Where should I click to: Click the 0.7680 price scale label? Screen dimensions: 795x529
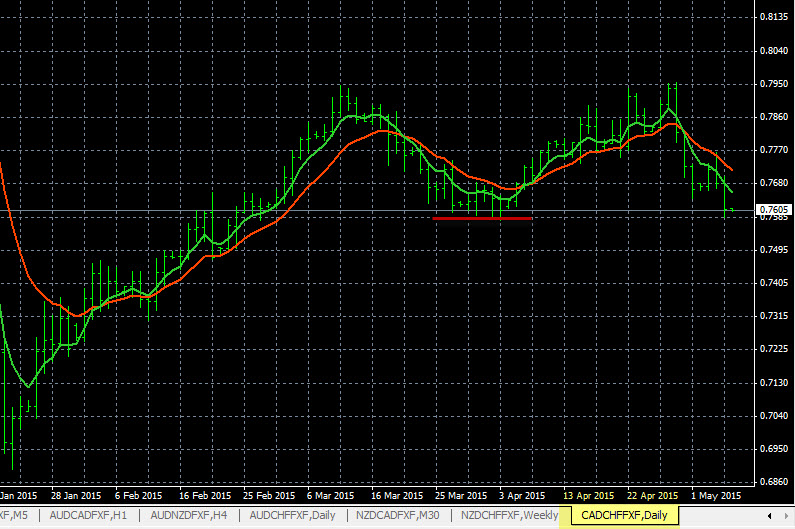pos(774,183)
